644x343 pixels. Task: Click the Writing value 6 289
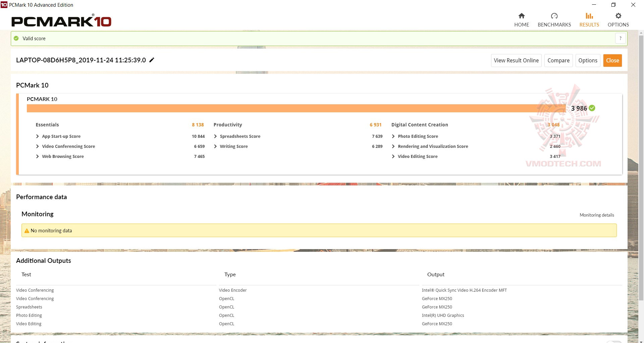[x=377, y=146]
